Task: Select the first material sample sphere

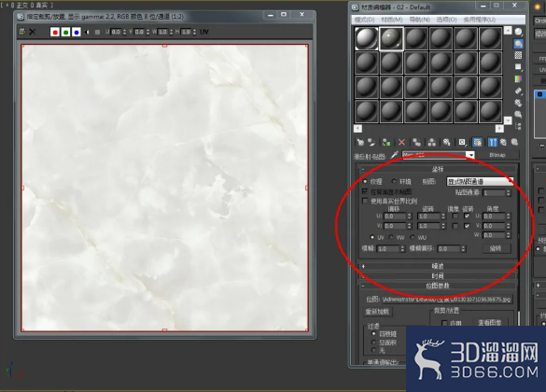Action: coord(366,38)
